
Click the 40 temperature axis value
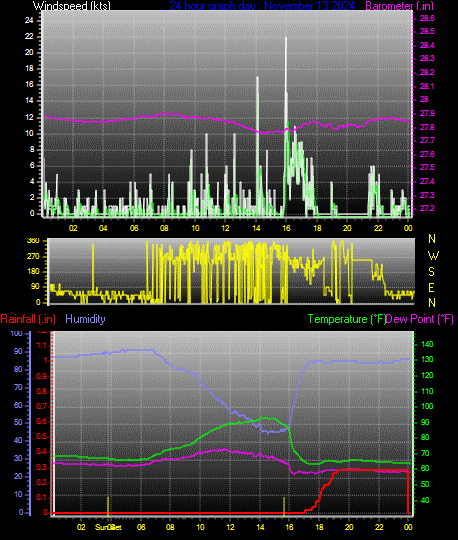[x=425, y=500]
